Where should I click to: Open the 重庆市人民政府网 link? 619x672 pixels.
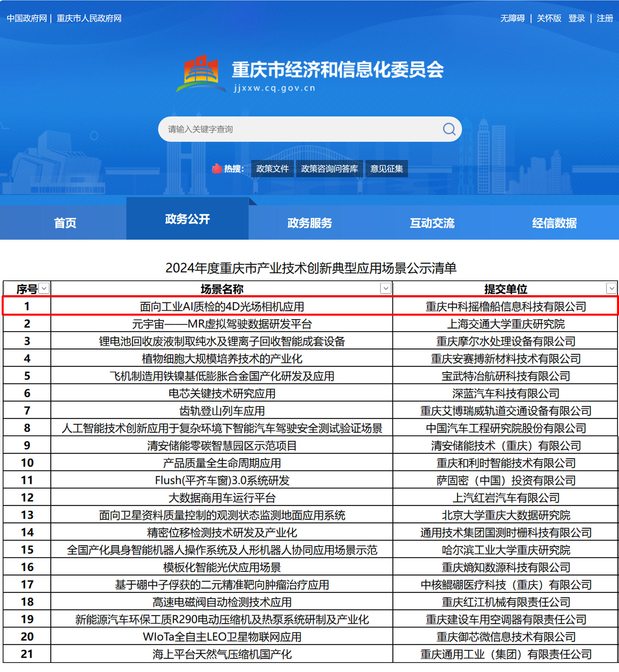coord(89,18)
